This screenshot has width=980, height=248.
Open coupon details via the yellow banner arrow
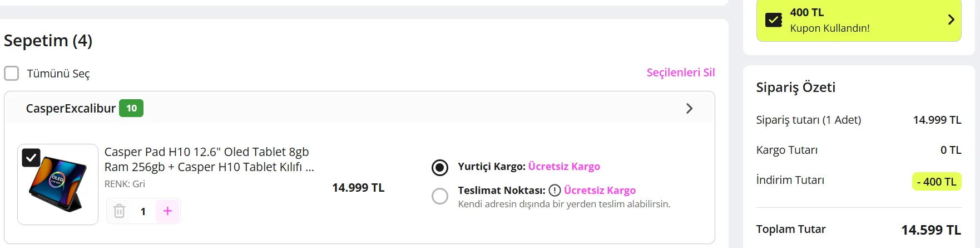pyautogui.click(x=951, y=20)
